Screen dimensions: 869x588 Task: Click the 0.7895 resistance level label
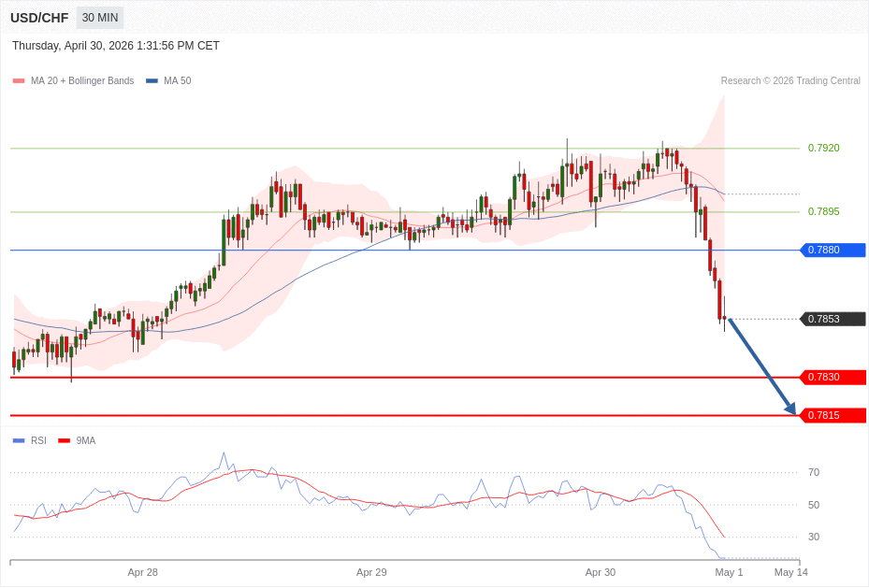point(823,211)
